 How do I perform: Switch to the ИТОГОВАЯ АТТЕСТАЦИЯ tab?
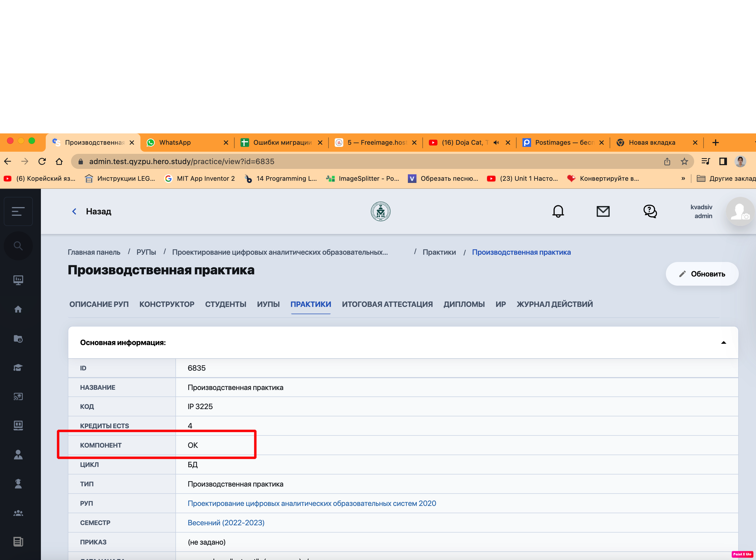coord(387,304)
